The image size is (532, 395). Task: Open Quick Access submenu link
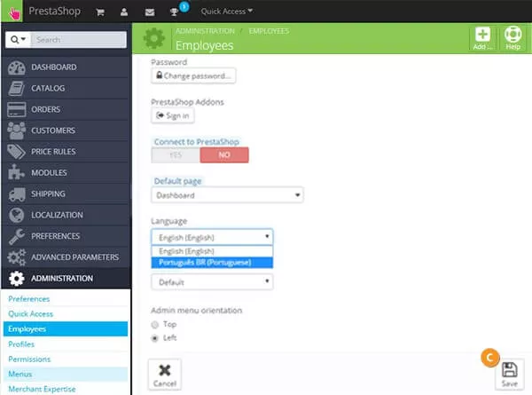(30, 314)
